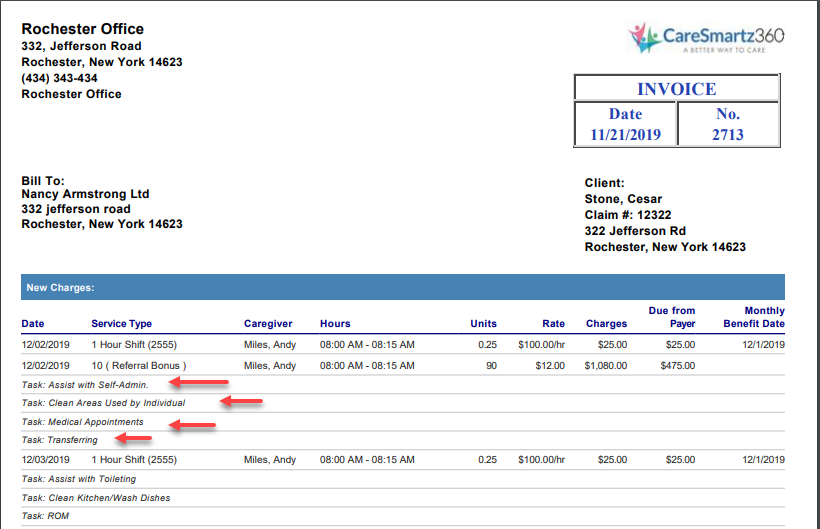Viewport: 820px width, 529px height.
Task: Click the invoice number 2713
Action: click(727, 135)
